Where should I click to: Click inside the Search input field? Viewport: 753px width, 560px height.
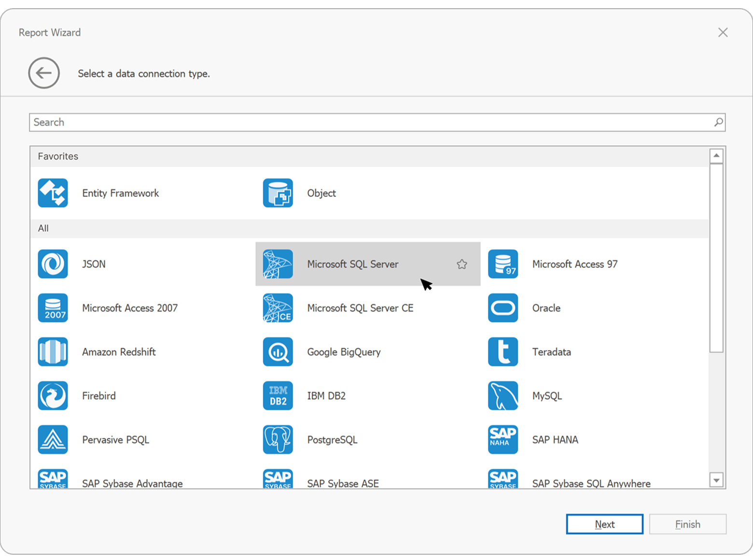pos(367,123)
